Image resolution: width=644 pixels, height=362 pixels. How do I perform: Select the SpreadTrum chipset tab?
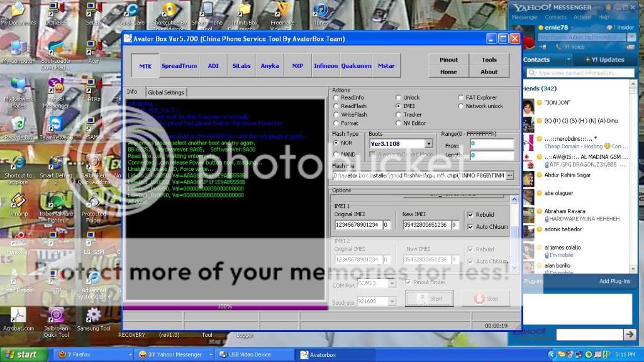[x=179, y=66]
